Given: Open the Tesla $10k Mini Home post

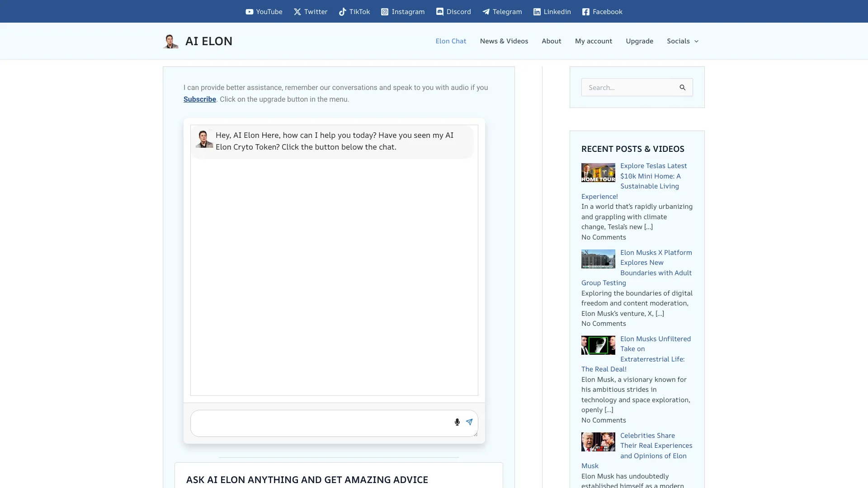Looking at the screenshot, I should point(654,176).
